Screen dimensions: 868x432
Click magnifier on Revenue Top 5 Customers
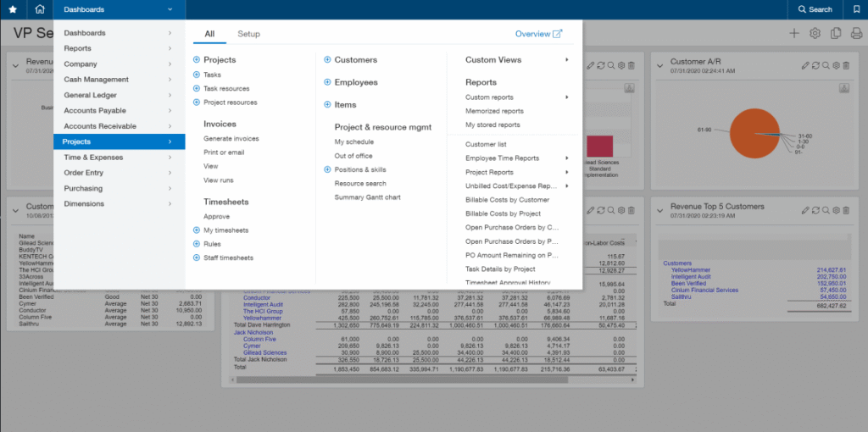(826, 210)
